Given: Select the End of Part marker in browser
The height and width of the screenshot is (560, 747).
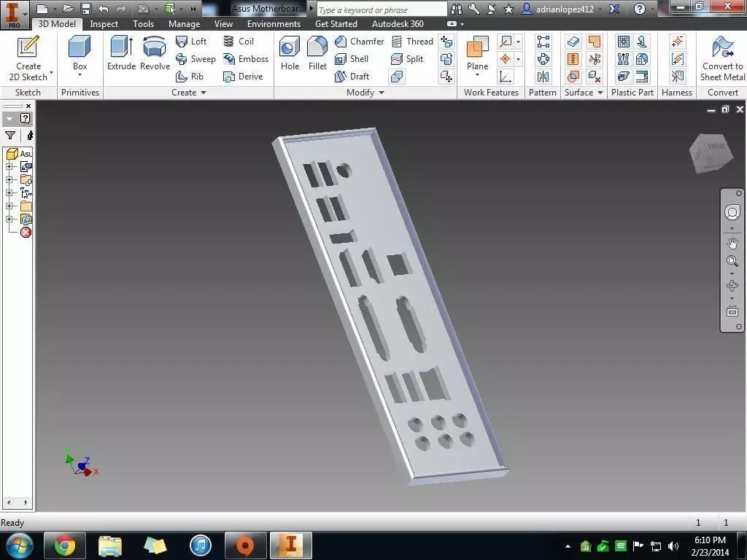Looking at the screenshot, I should [x=26, y=233].
